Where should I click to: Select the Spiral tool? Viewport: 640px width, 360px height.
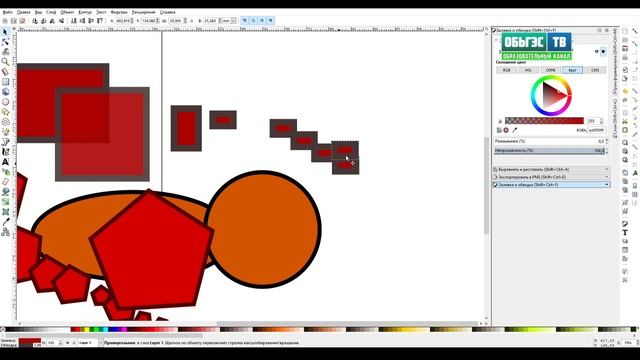click(5, 122)
